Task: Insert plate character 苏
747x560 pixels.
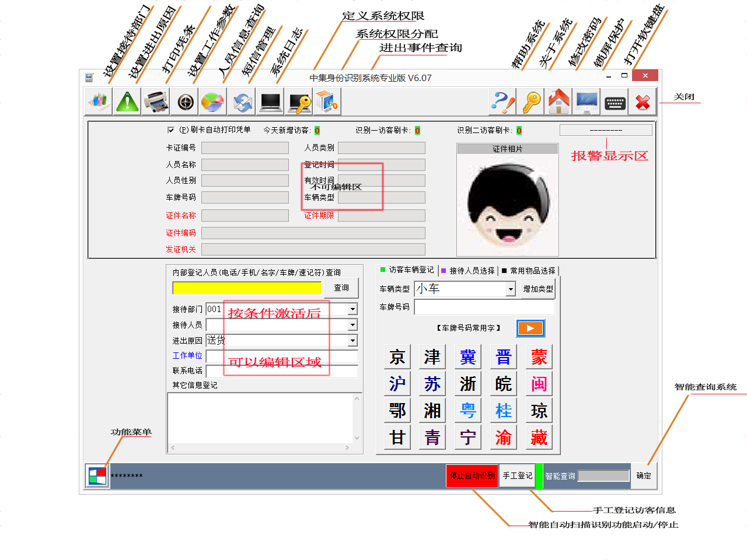Action: click(x=432, y=384)
